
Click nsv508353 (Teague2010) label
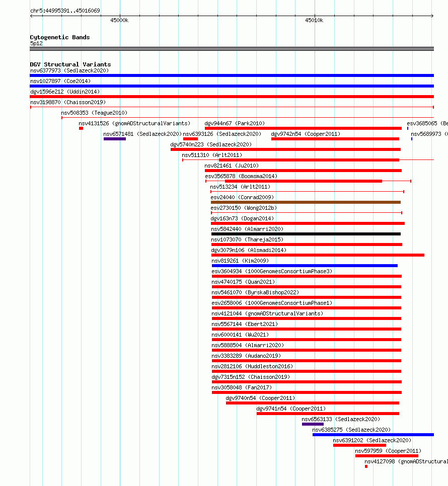pyautogui.click(x=94, y=113)
